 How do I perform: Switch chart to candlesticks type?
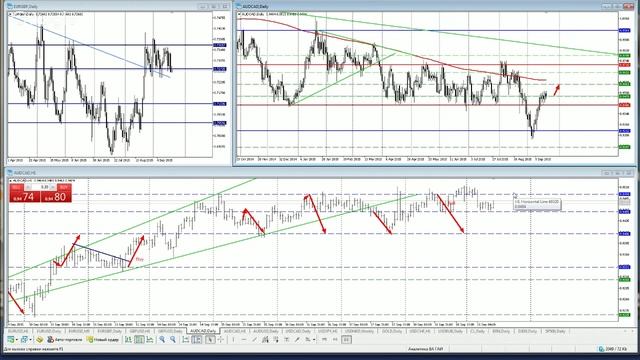(139, 340)
